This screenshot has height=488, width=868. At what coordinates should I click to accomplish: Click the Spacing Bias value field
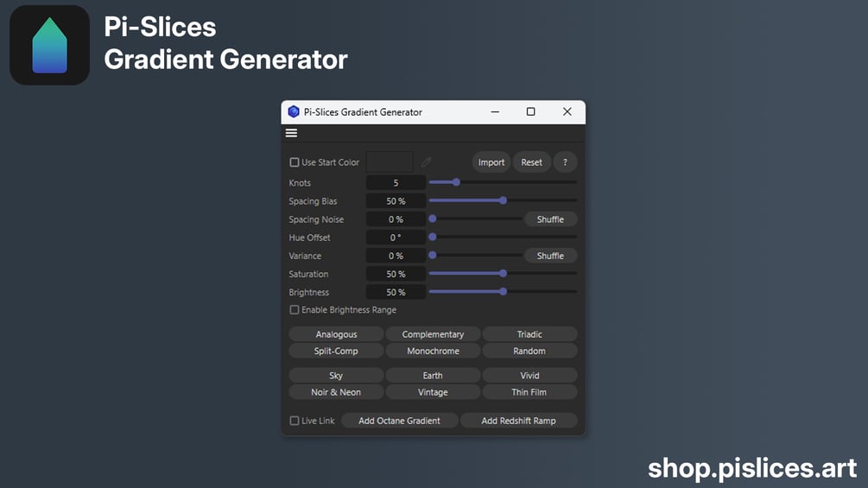(x=396, y=201)
